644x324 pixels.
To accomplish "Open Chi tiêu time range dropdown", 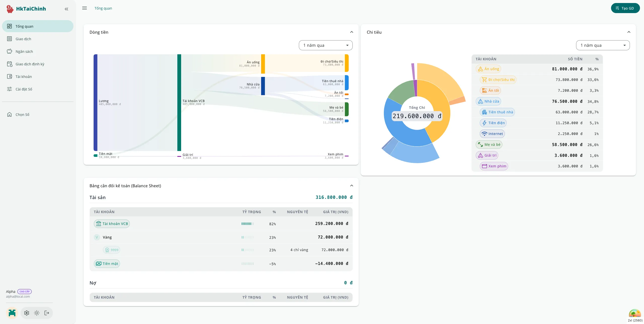I will click(x=603, y=45).
